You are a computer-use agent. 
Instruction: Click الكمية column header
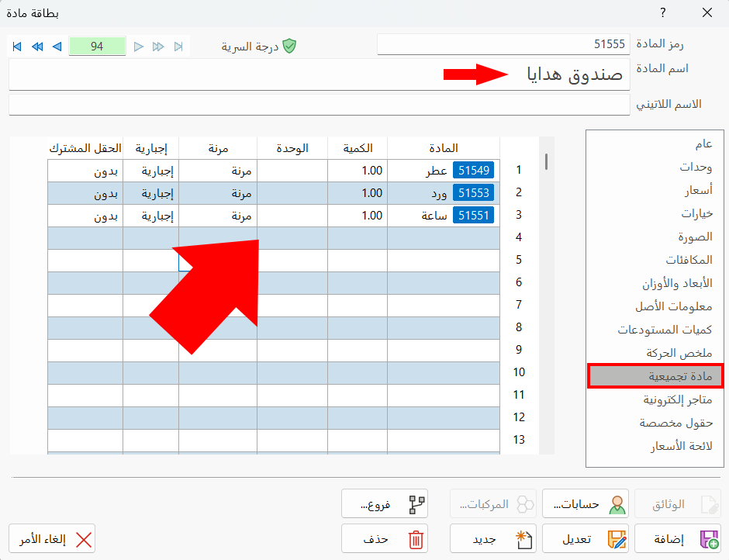coord(358,148)
